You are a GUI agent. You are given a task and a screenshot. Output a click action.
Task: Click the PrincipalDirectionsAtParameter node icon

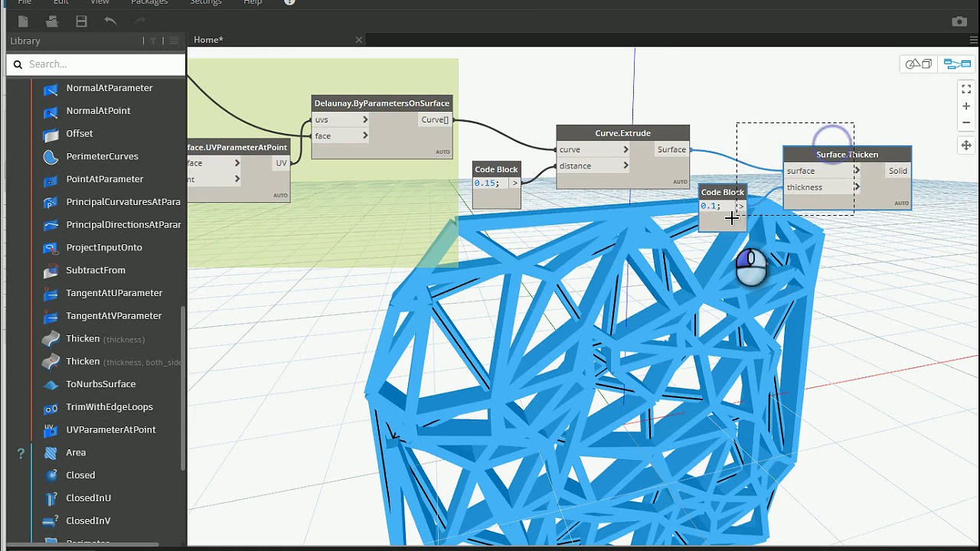(x=51, y=225)
